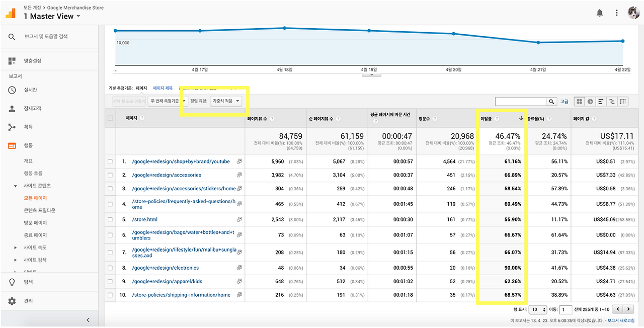Click the help icon beside 이탈률
This screenshot has height=328, width=644.
[x=497, y=119]
